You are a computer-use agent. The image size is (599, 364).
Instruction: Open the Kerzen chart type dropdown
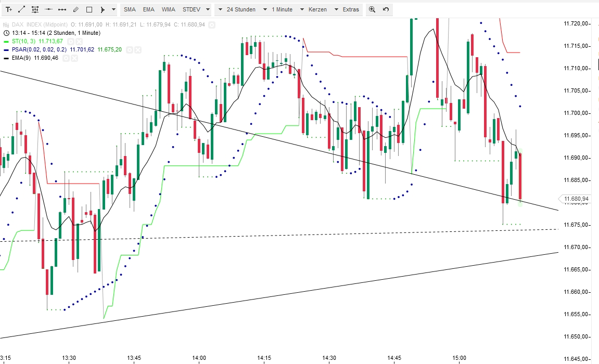(x=319, y=9)
